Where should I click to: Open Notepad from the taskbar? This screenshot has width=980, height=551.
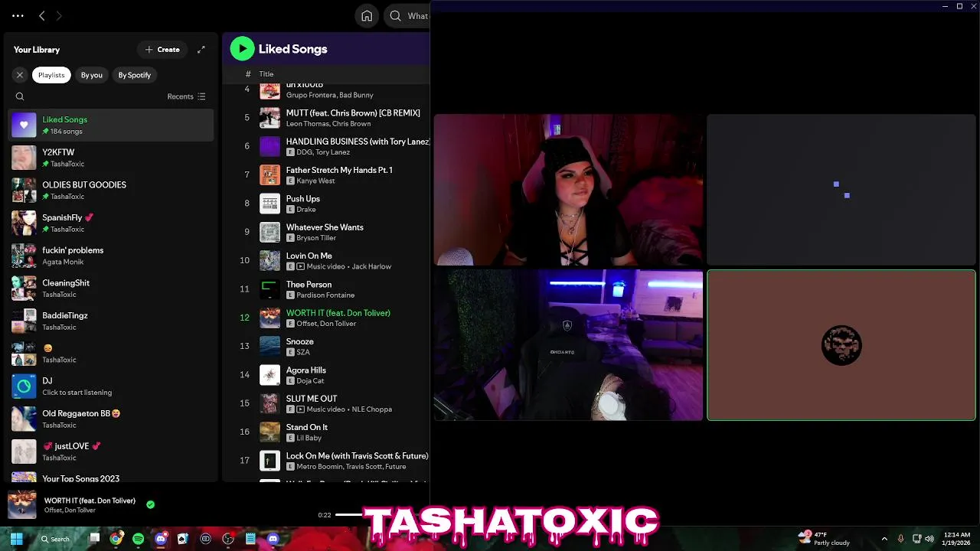[250, 539]
